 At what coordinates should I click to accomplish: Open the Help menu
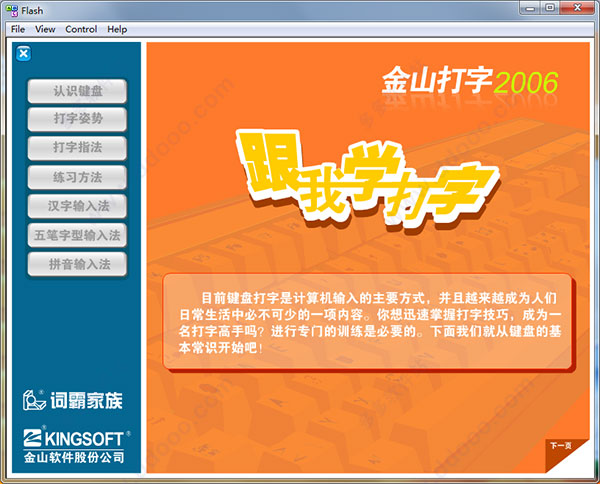coord(117,29)
